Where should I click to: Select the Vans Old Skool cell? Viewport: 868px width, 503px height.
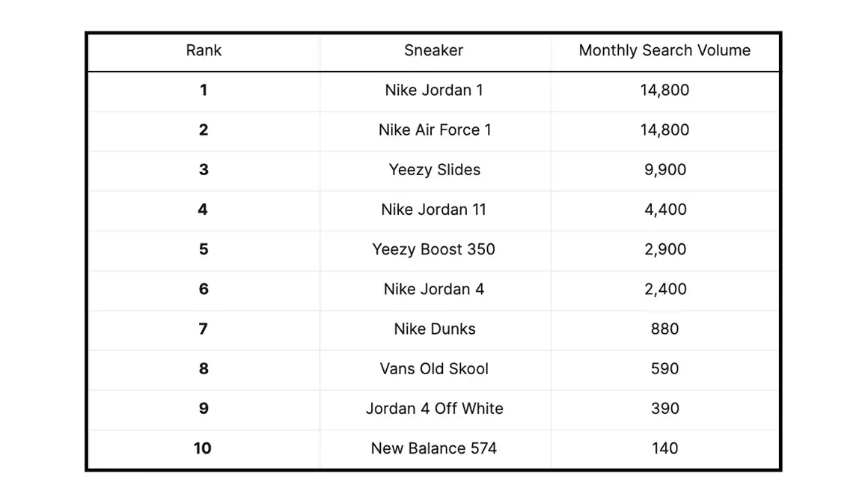(x=434, y=369)
